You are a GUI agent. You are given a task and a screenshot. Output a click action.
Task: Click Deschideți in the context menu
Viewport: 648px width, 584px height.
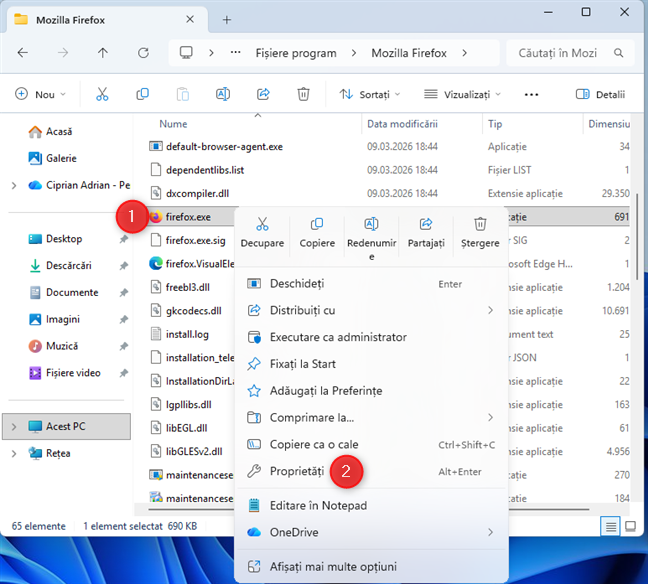(371, 284)
